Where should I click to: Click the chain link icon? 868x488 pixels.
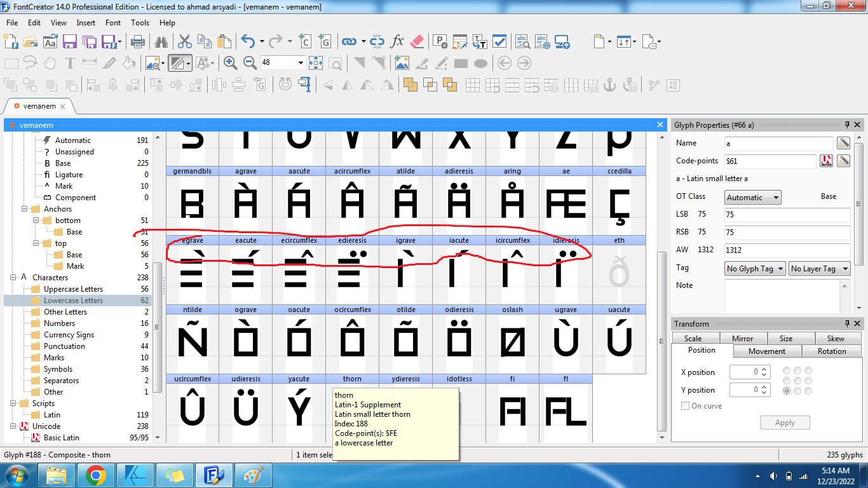click(349, 42)
